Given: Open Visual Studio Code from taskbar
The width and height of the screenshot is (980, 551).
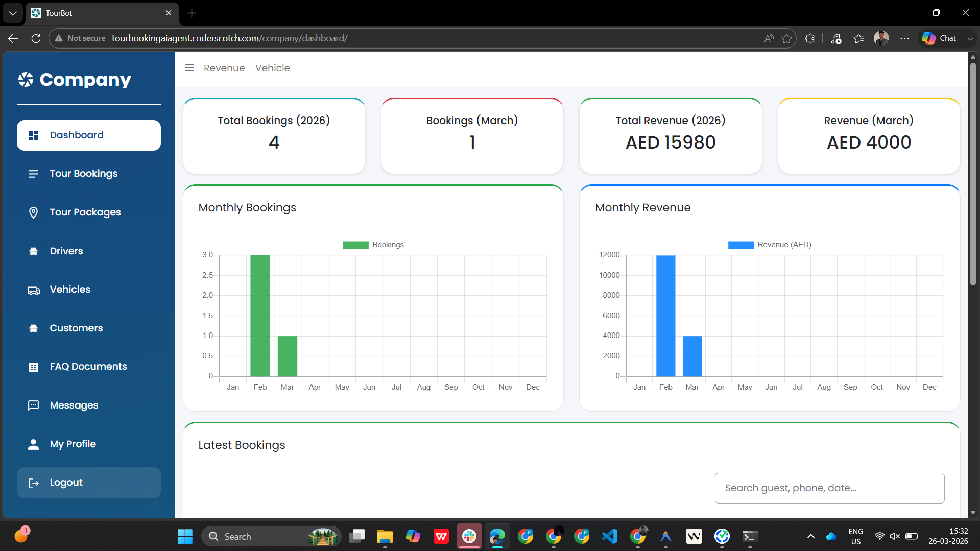Looking at the screenshot, I should (610, 536).
